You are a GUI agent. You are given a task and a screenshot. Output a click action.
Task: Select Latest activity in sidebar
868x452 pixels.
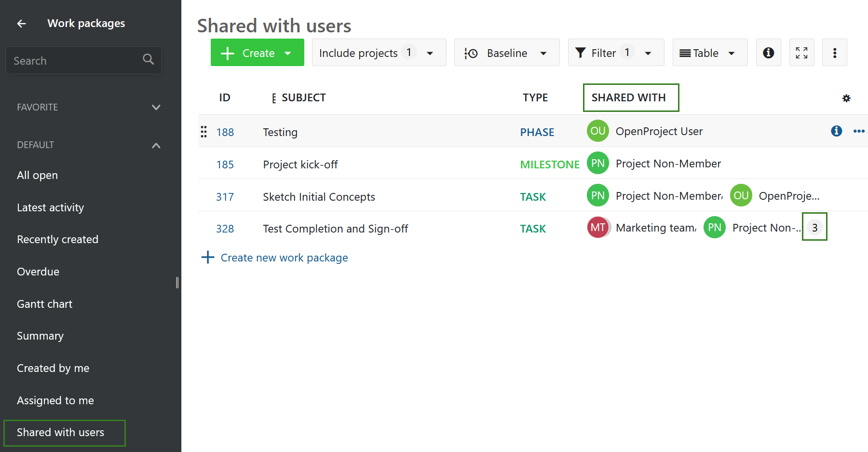point(51,207)
